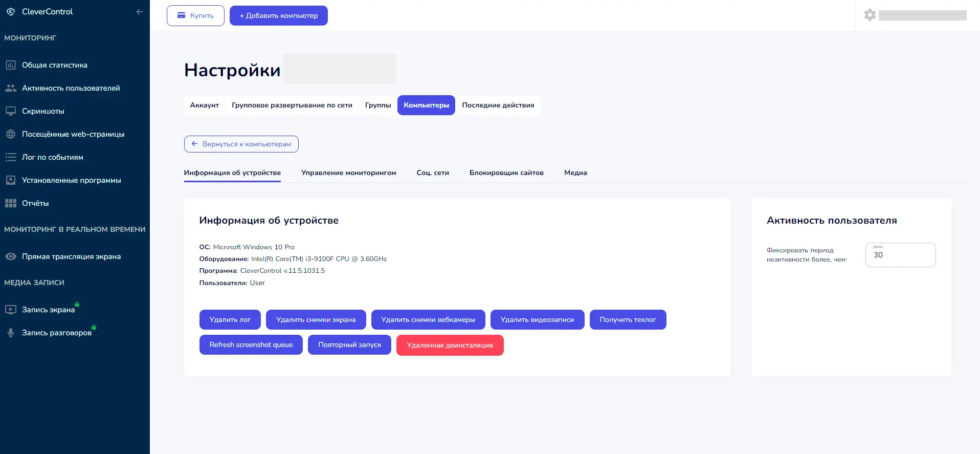Switch to the Управление мониторингом tab
Image resolution: width=980 pixels, height=454 pixels.
click(349, 173)
